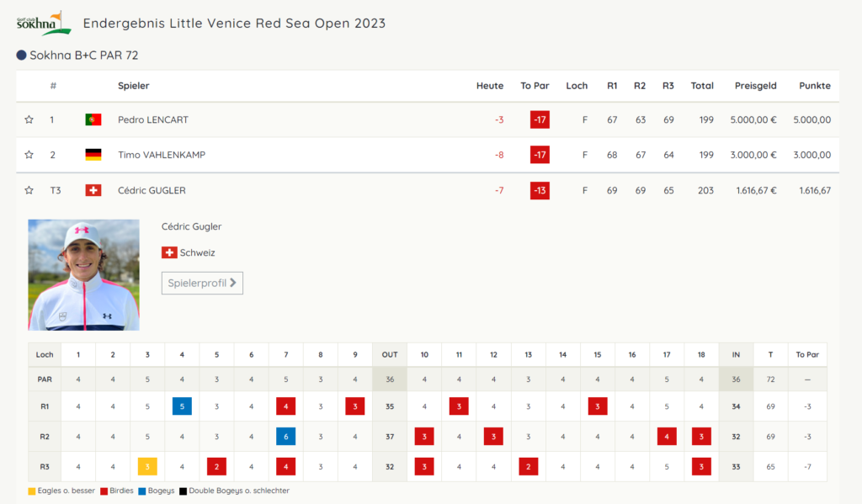The image size is (862, 504).
Task: Click the Swiss flag in Gugler's table row
Action: click(93, 190)
